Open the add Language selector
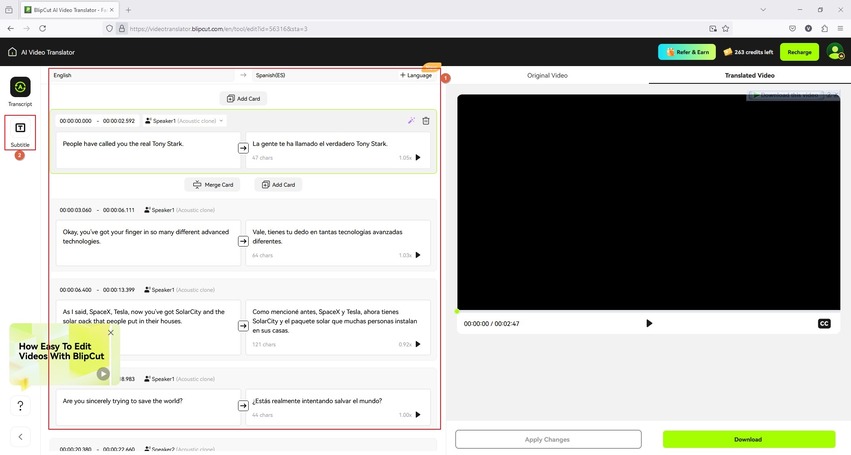Viewport: 851px width, 455px height. pos(416,75)
